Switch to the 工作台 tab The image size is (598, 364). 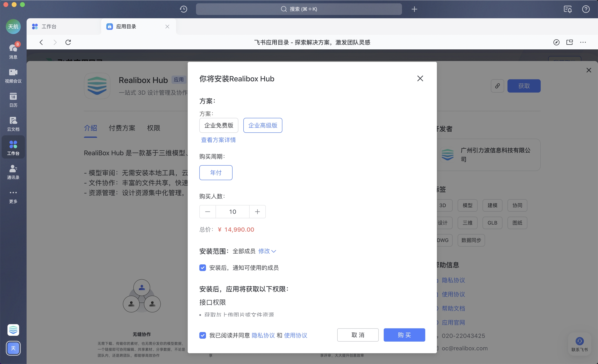[x=64, y=26]
